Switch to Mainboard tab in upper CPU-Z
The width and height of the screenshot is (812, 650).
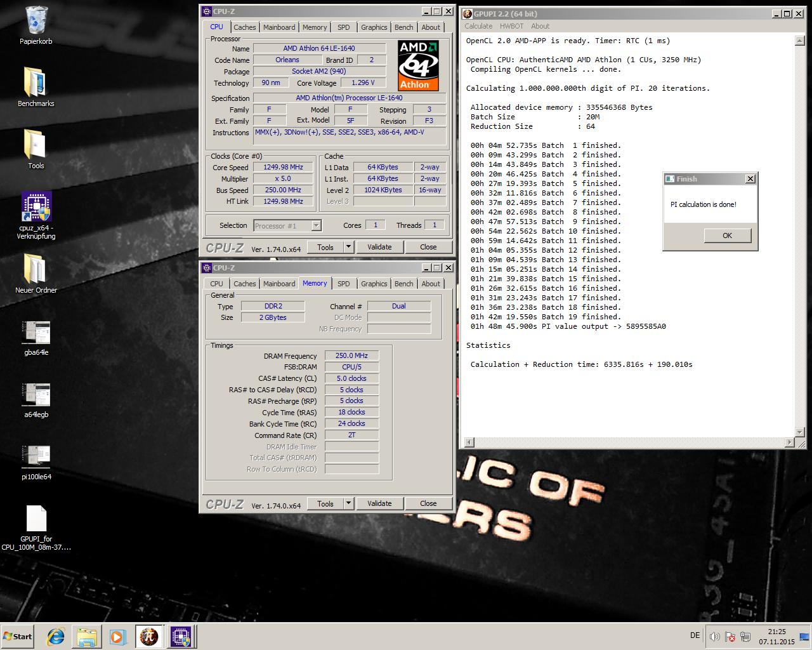click(x=279, y=27)
